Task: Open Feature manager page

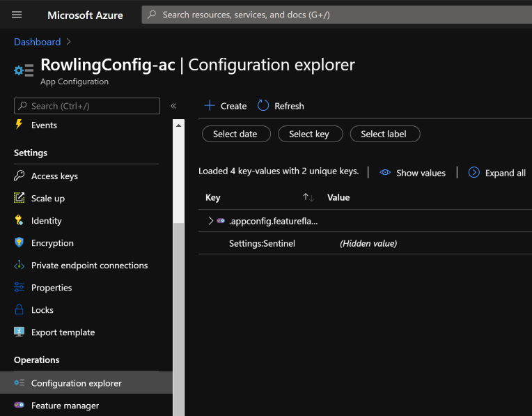Action: (x=65, y=406)
